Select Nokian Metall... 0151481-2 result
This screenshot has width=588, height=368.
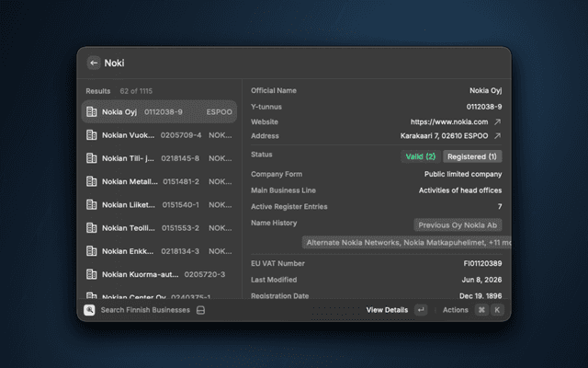(159, 181)
